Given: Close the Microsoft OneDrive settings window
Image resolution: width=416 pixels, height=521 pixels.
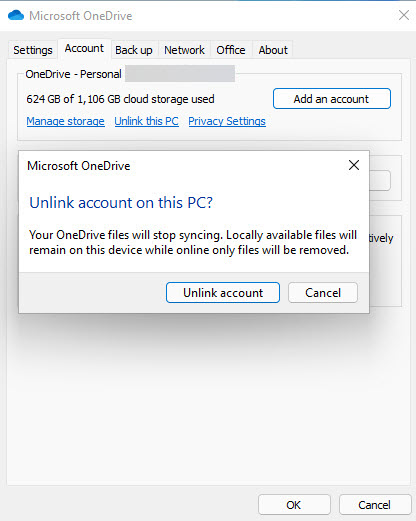Looking at the screenshot, I should 404,15.
